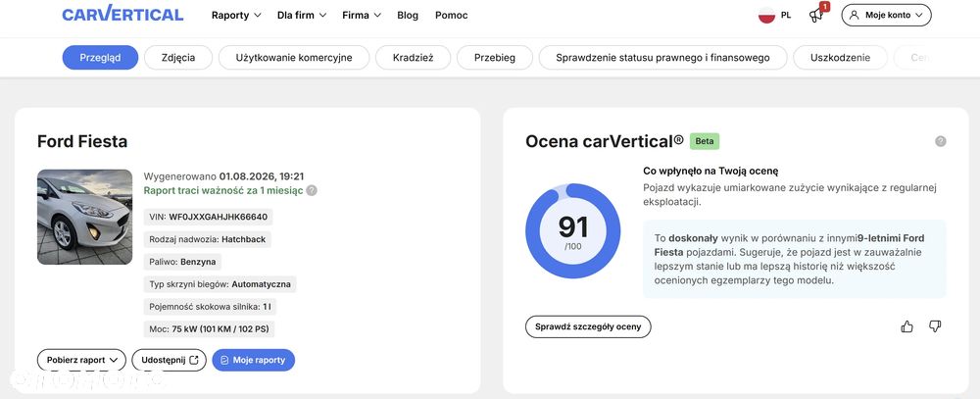Click the VIN WF0JXXGAHJHK66640 text
The height and width of the screenshot is (399, 980).
point(208,217)
